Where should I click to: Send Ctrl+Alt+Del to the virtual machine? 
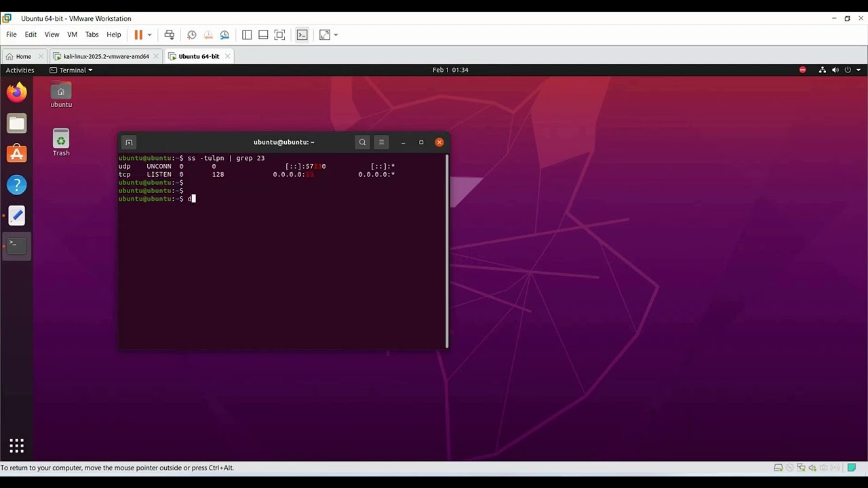point(170,35)
